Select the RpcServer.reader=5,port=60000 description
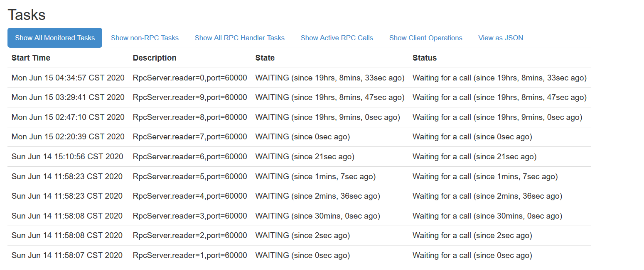Image resolution: width=644 pixels, height=270 pixels. [190, 177]
